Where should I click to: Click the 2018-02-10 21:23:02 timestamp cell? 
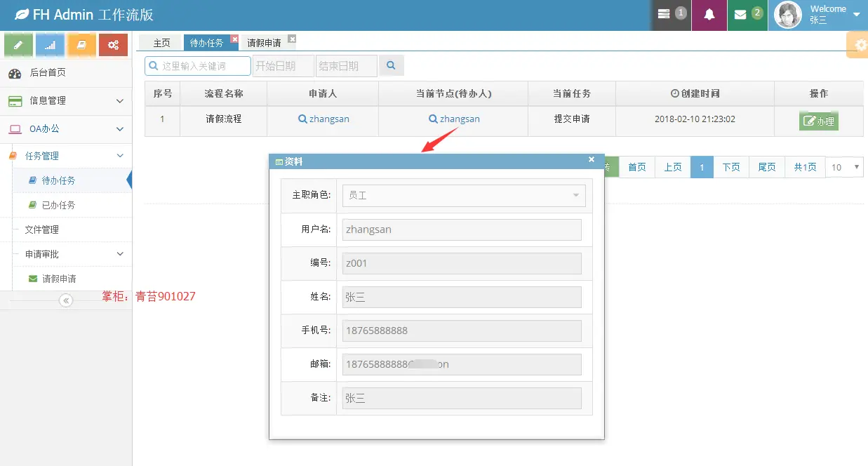tap(695, 119)
